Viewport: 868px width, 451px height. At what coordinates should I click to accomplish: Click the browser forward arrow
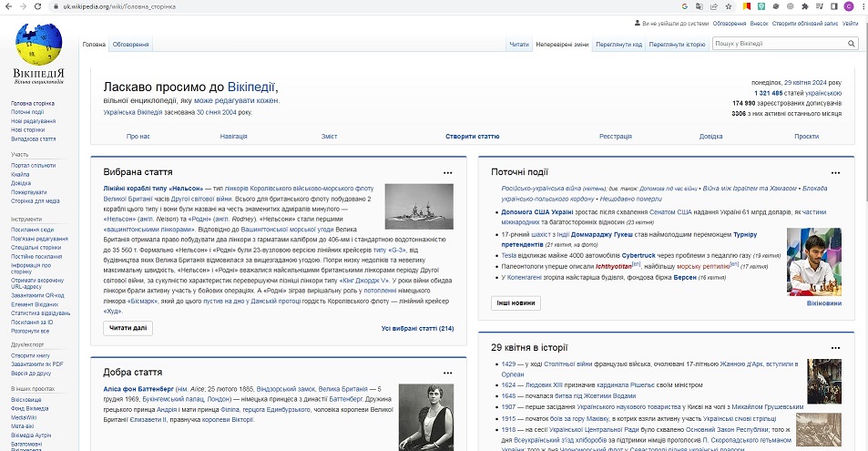(x=23, y=6)
